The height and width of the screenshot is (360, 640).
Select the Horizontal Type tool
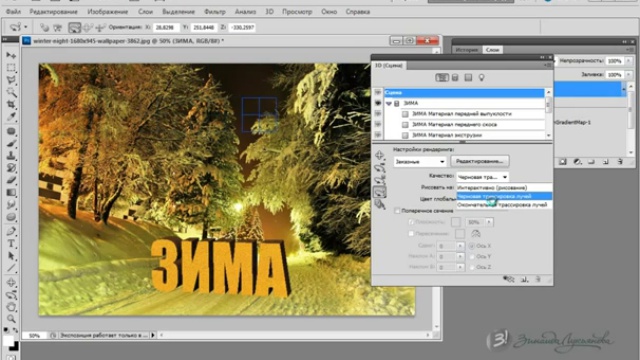11,244
